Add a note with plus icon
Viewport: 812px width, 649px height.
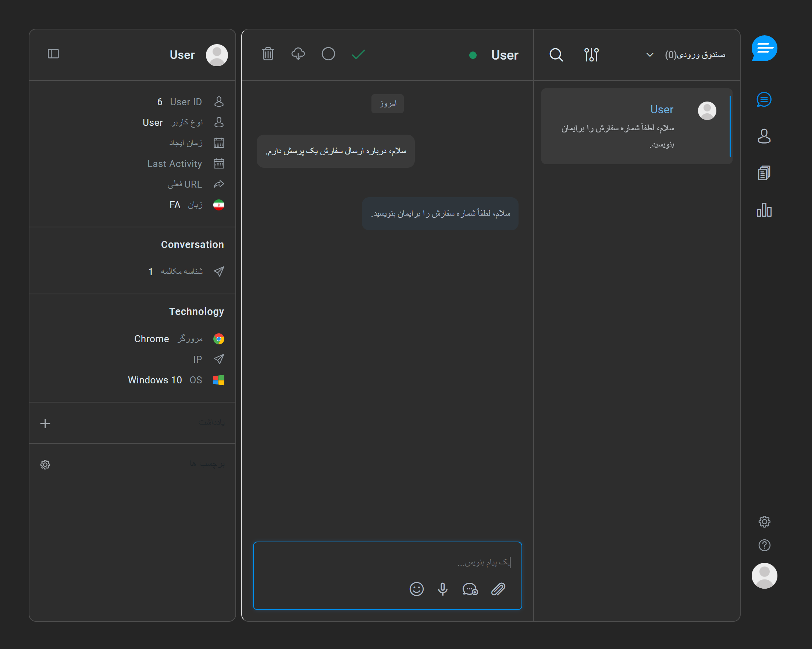45,423
